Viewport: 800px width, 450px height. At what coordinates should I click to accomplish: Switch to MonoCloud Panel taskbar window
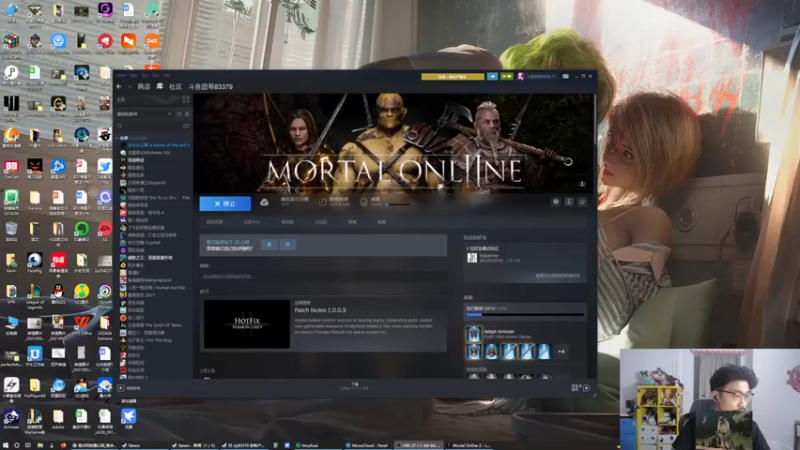[x=367, y=445]
